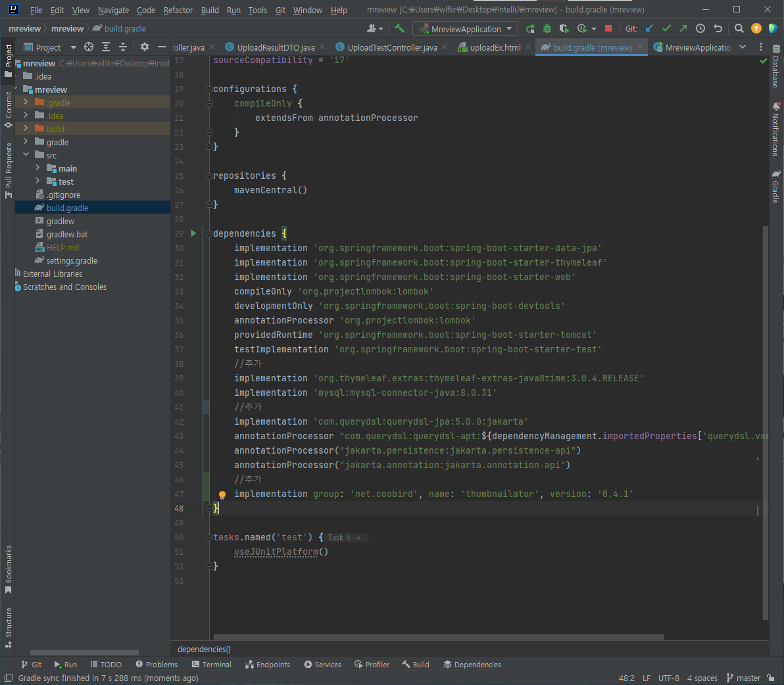The height and width of the screenshot is (685, 784).
Task: Build the project with the hammer icon
Action: point(399,28)
